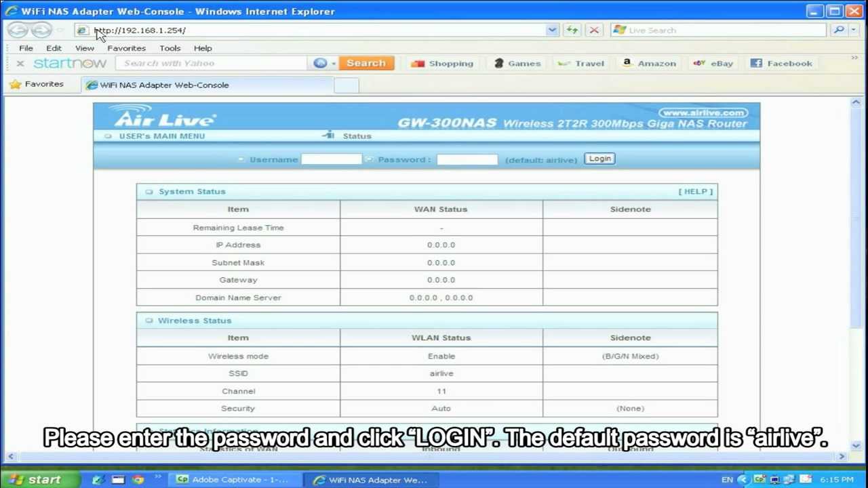This screenshot has width=868, height=488.
Task: Open the [ HELP ] link
Action: tap(695, 191)
